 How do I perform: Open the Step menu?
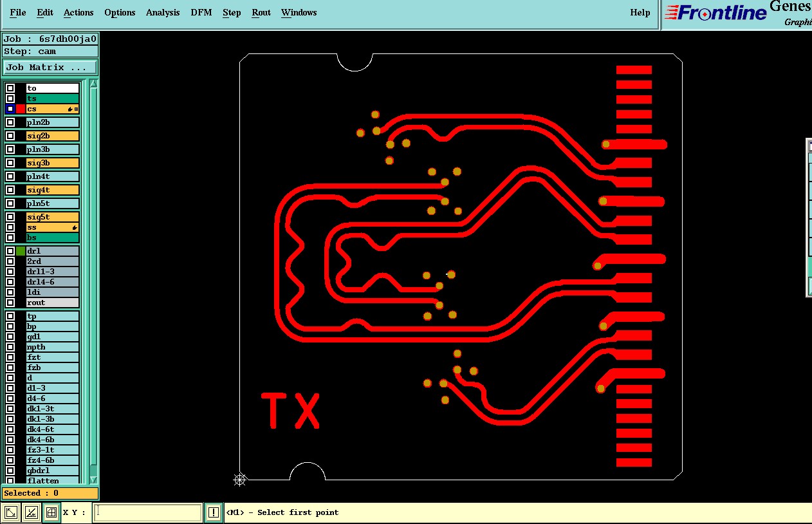[232, 12]
